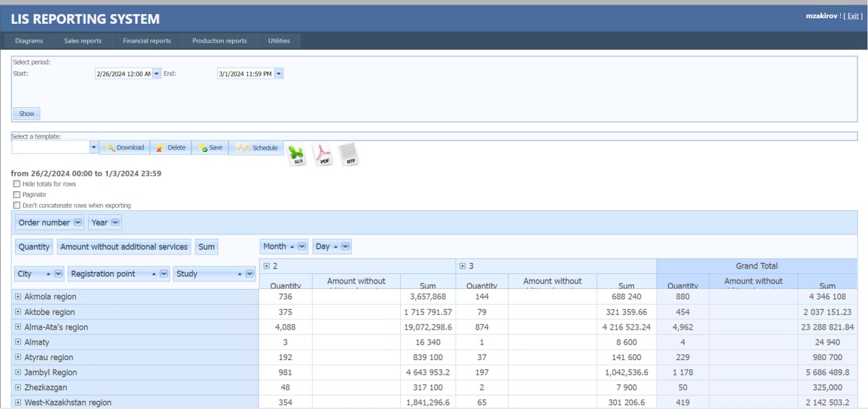Open filter on the Day field
868x409 pixels.
[x=346, y=246]
